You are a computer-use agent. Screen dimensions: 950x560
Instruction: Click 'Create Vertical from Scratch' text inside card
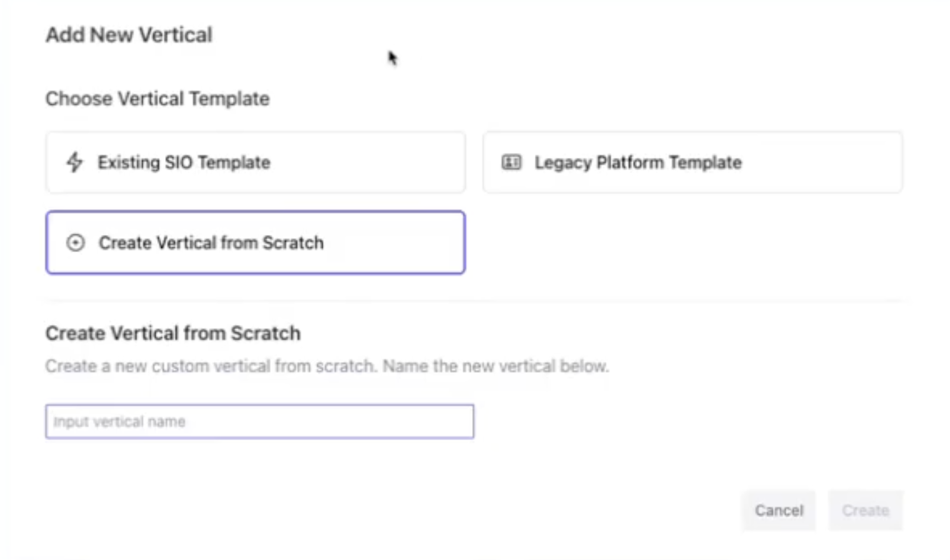click(211, 243)
